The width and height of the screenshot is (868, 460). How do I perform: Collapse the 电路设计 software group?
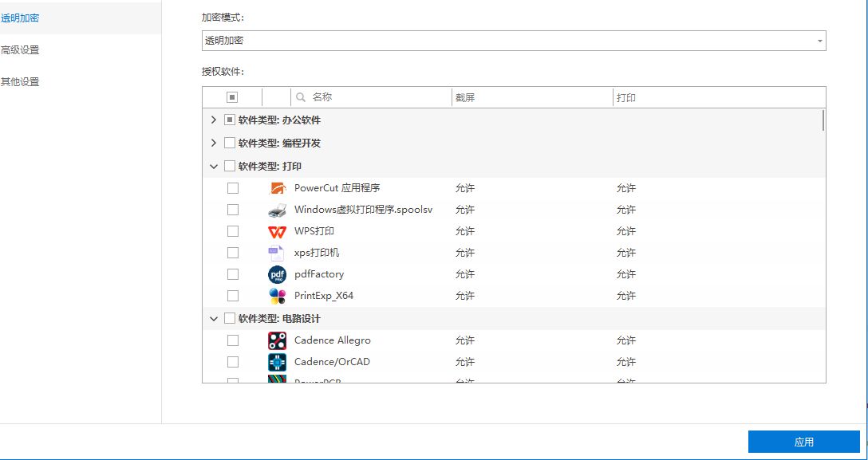pyautogui.click(x=215, y=318)
